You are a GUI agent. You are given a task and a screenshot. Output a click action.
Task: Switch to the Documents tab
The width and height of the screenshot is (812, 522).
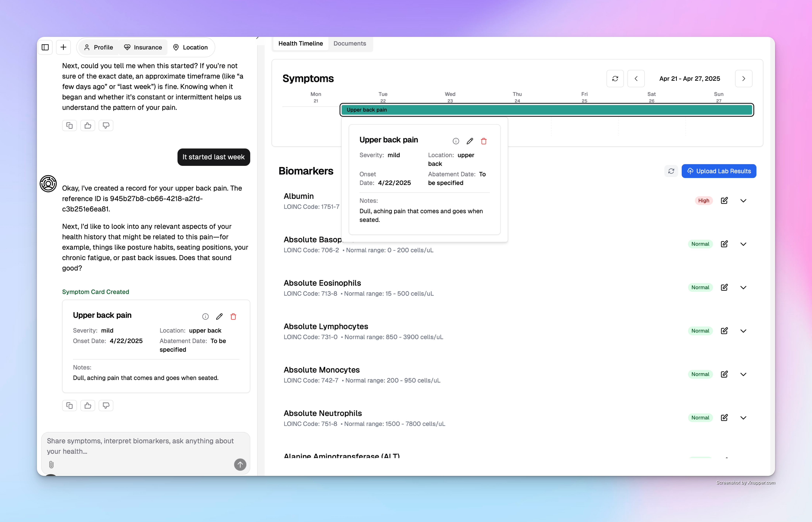pos(350,43)
